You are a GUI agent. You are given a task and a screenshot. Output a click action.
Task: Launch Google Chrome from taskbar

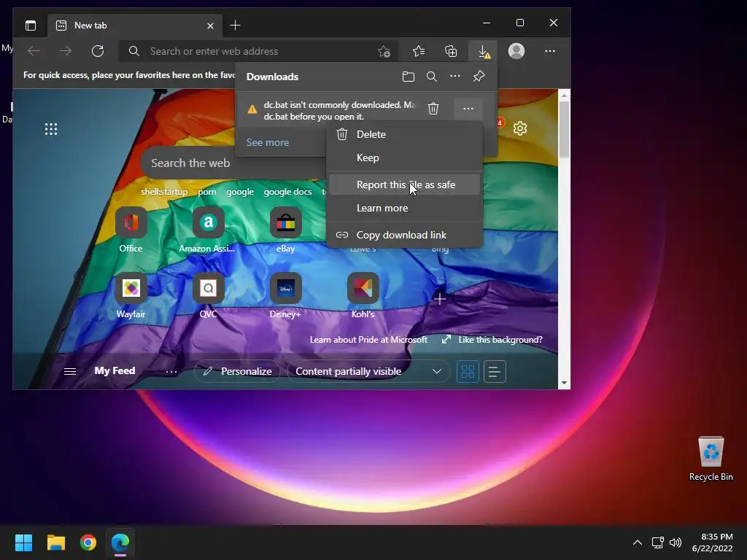point(88,542)
